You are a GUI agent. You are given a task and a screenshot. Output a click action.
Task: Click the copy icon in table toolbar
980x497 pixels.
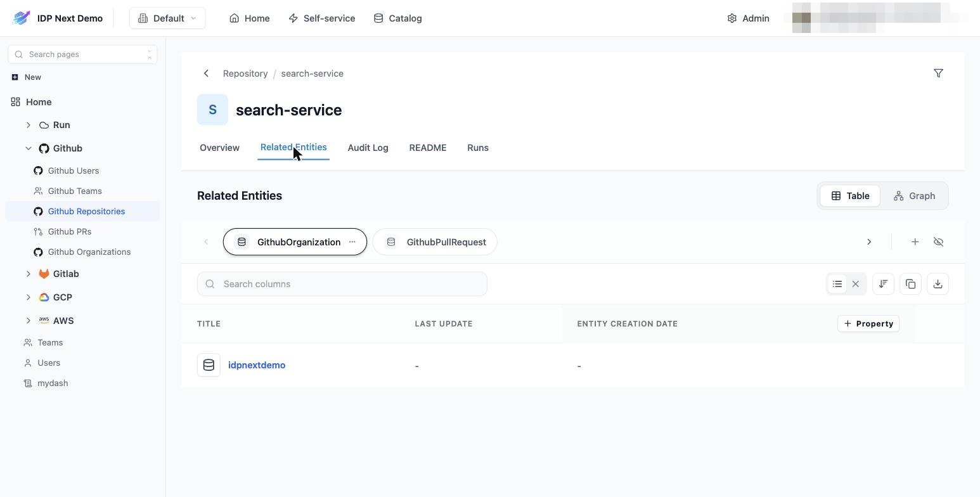click(910, 284)
